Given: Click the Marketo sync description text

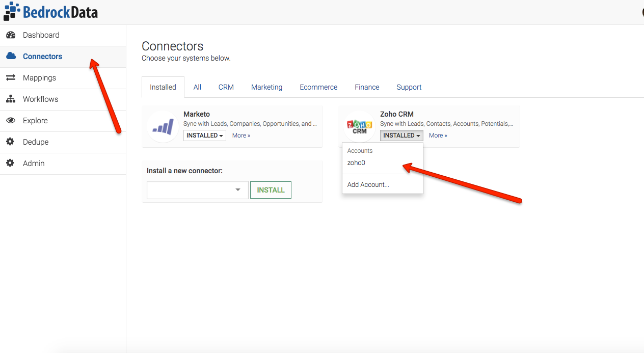Looking at the screenshot, I should point(250,124).
